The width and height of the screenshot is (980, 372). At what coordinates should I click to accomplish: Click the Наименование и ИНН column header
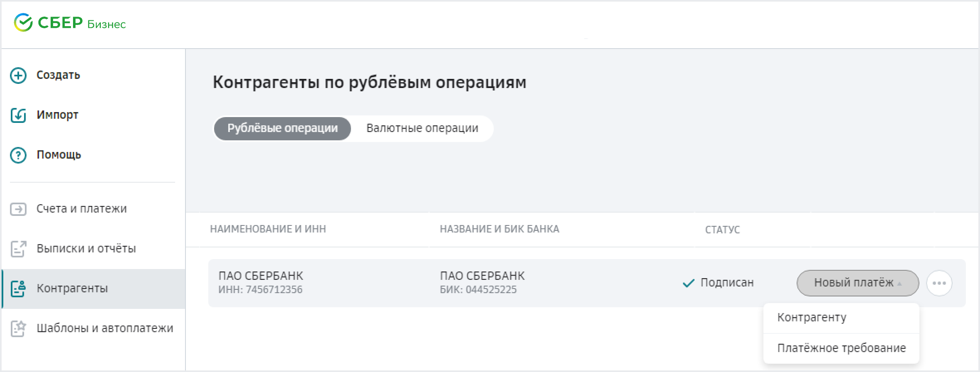[268, 229]
